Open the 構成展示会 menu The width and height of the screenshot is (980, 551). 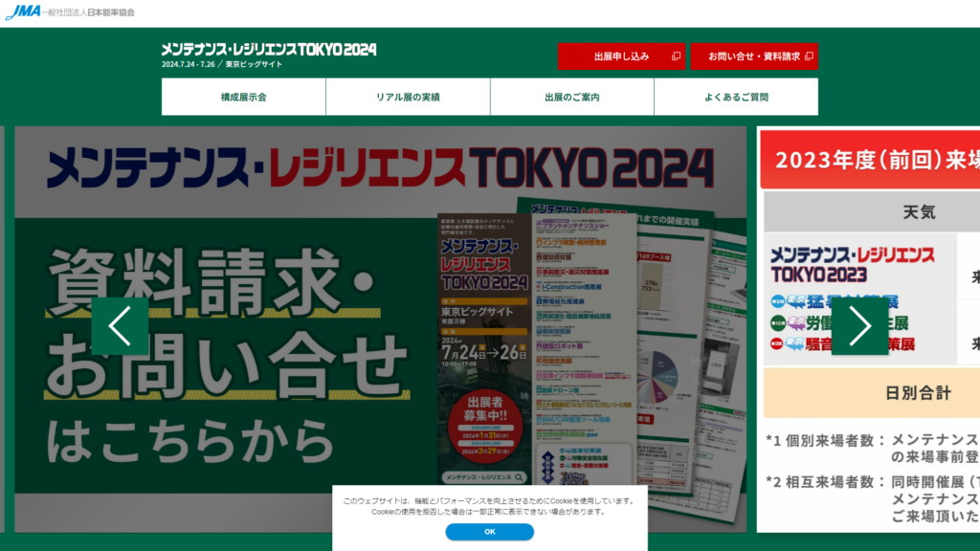coord(243,97)
